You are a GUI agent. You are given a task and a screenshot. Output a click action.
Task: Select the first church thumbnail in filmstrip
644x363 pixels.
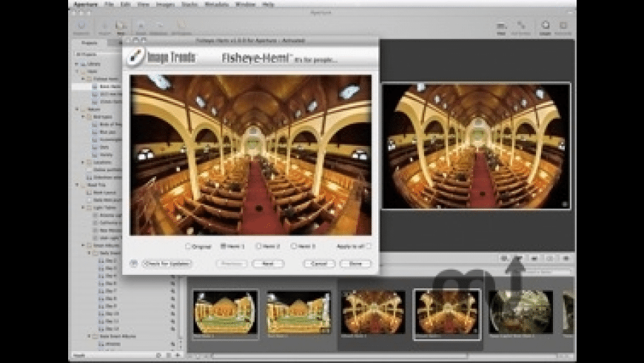pos(225,311)
